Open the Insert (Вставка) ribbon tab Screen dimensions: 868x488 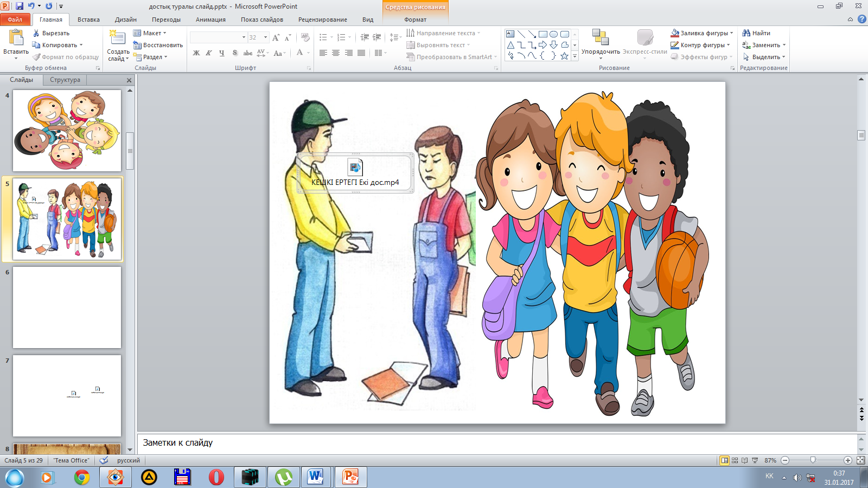(x=88, y=20)
